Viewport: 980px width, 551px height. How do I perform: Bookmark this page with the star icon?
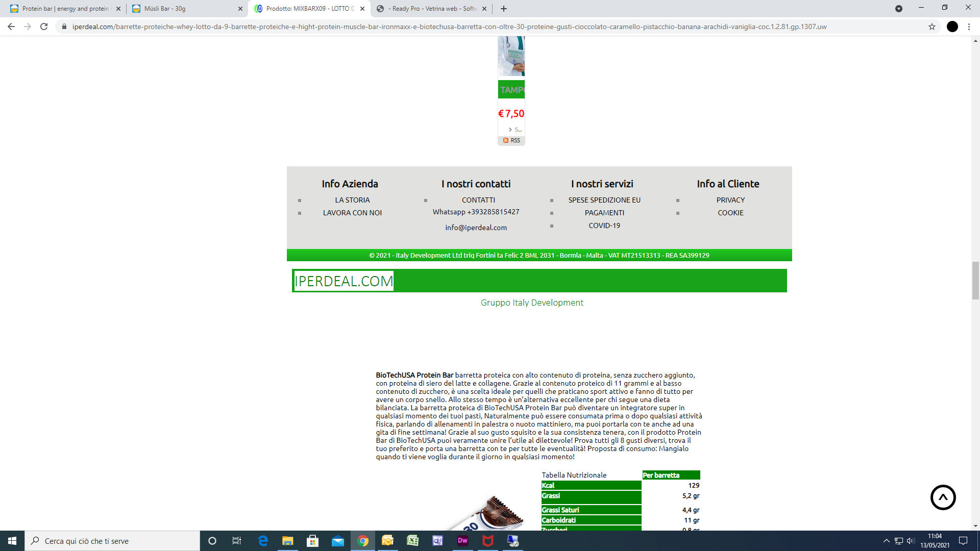[x=932, y=27]
